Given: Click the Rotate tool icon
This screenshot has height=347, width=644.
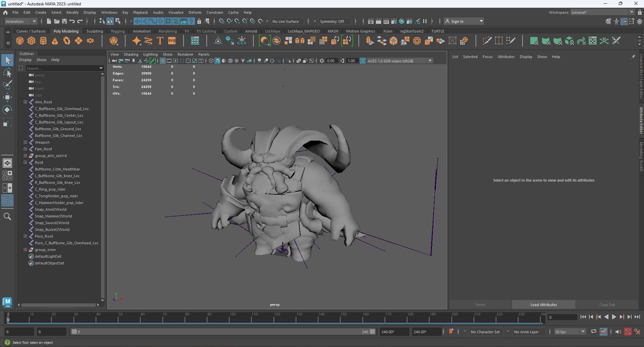Looking at the screenshot, I should click(x=7, y=110).
